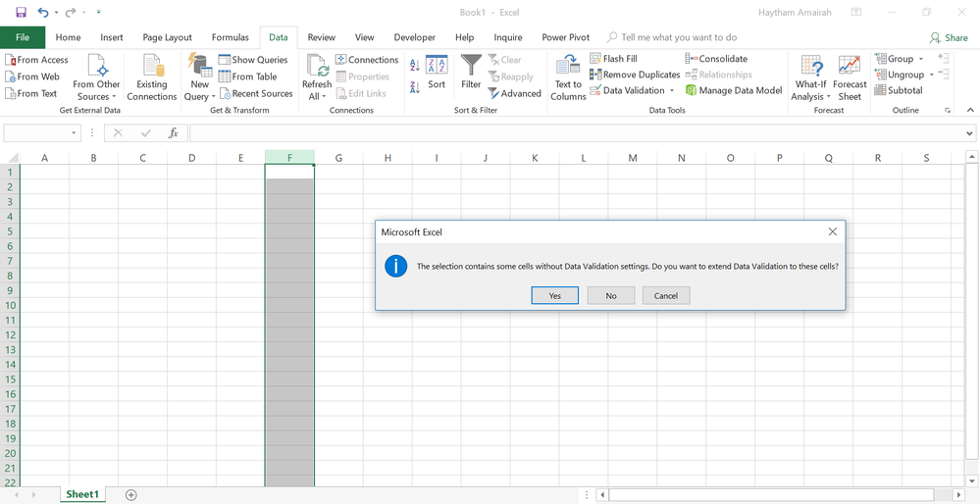Add a new sheet with plus icon

130,494
